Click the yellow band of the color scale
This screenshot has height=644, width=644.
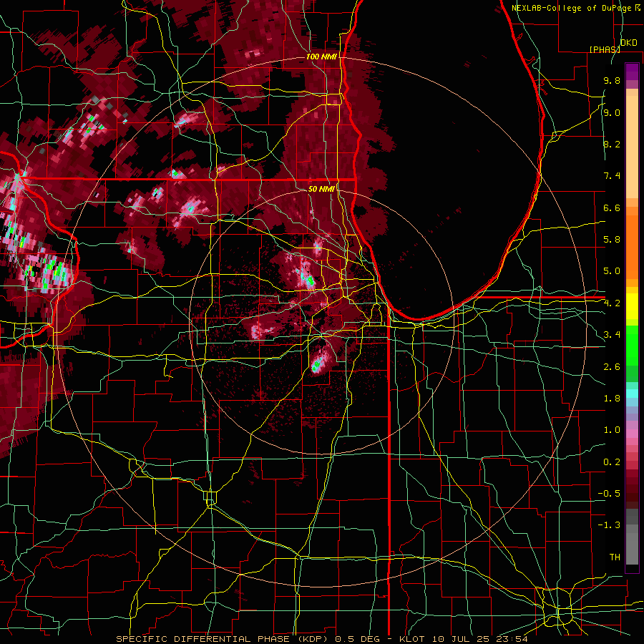(x=632, y=306)
